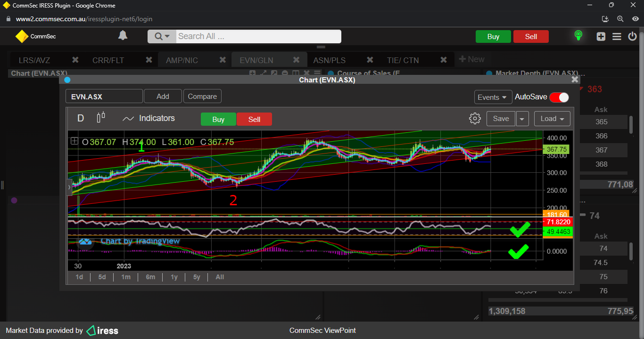Click the purple link dot on the lower-left panel
Viewport: 644px width, 339px height.
coord(14,200)
